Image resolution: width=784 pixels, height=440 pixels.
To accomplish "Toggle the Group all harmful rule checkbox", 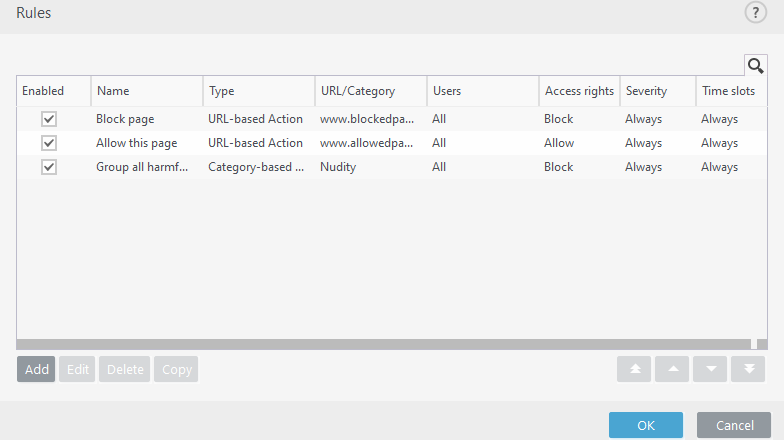I will click(x=48, y=167).
